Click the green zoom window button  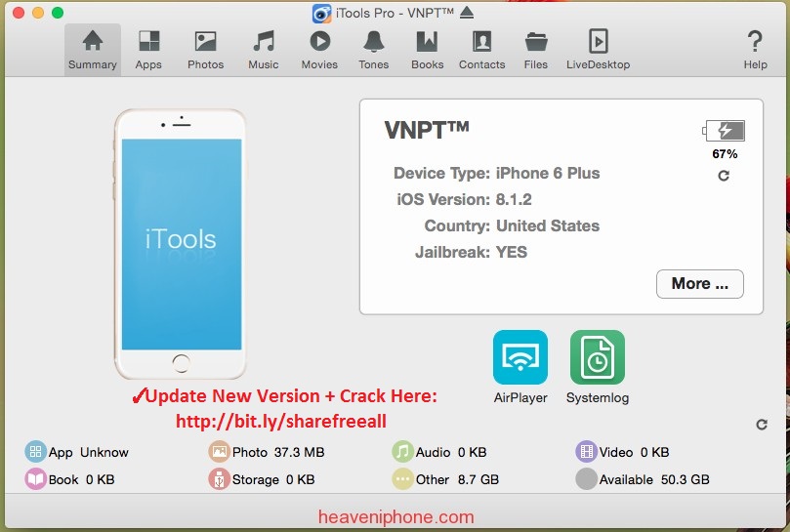tap(58, 13)
